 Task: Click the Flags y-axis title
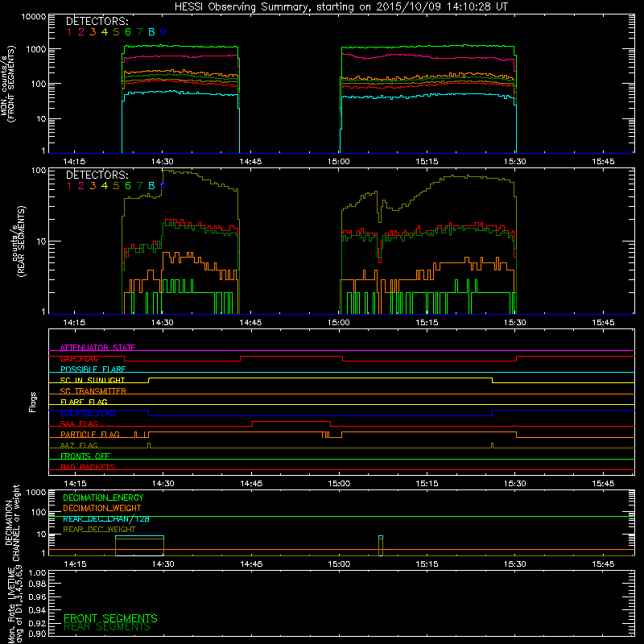(33, 402)
